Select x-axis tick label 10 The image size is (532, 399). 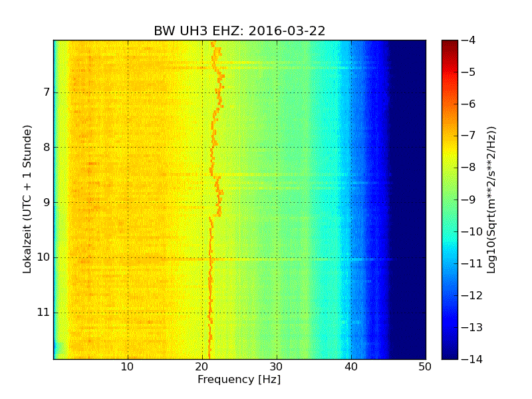pos(128,367)
